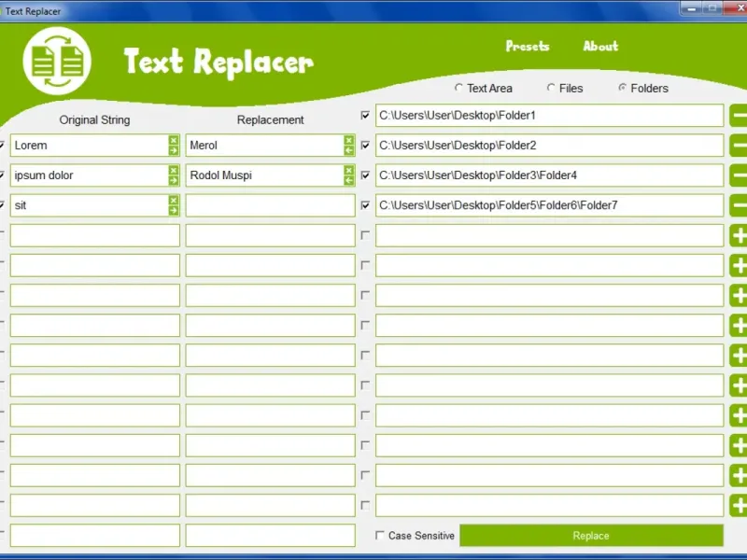Remove Folder5\Folder6\Folder7 path with minus button
The height and width of the screenshot is (560, 747).
(x=739, y=205)
